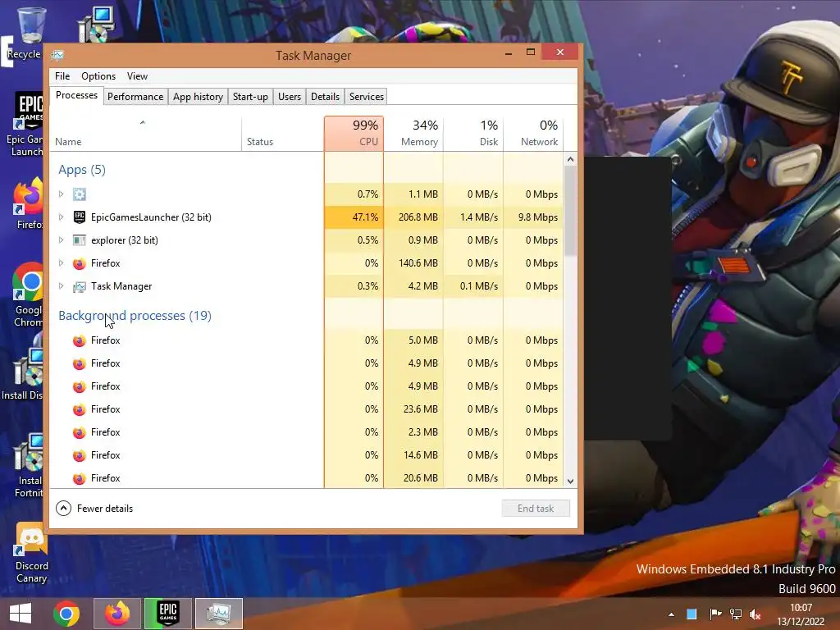Switch to the Start-up tab
Viewport: 840px width, 630px height.
pos(250,97)
